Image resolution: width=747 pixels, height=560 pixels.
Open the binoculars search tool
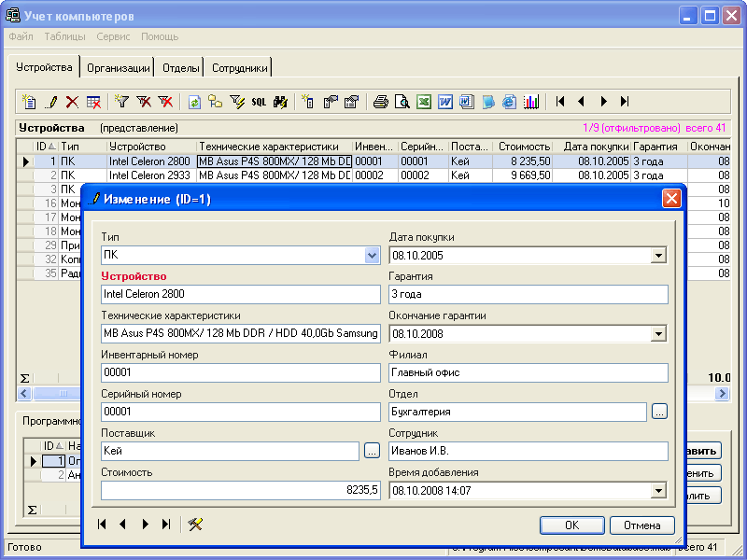coord(280,102)
